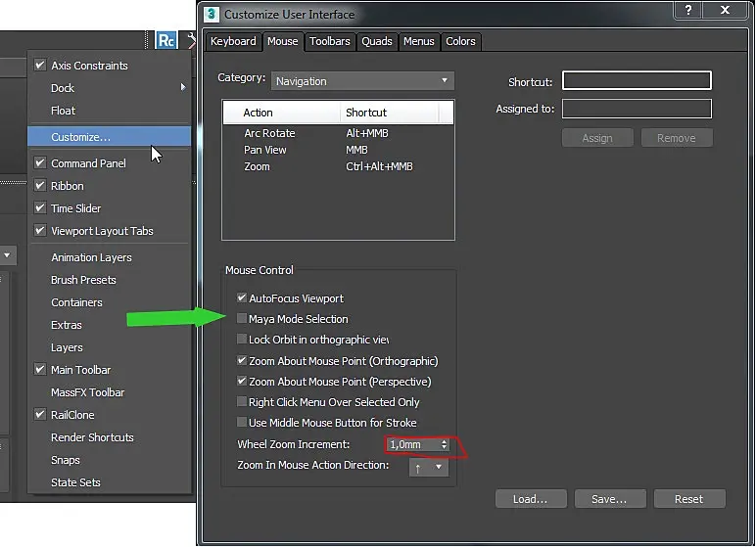Select the Arc Rotate action row
Image resolution: width=756 pixels, height=547 pixels.
click(338, 133)
